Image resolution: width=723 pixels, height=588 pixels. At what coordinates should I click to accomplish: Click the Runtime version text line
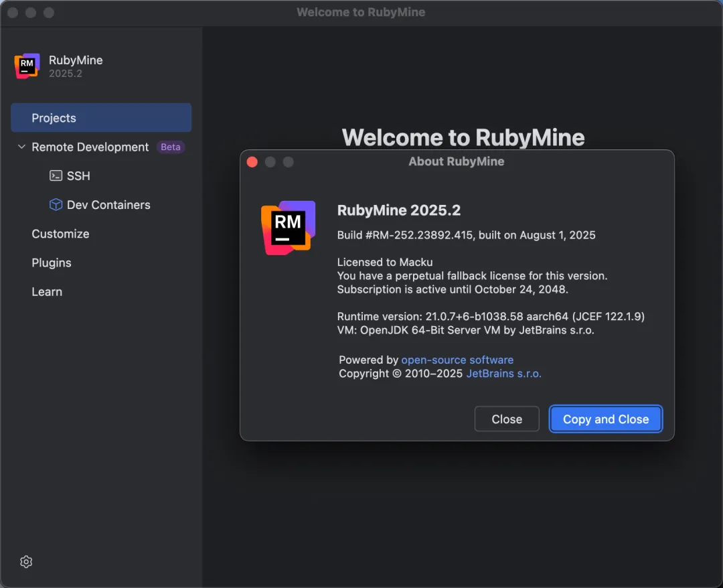click(x=491, y=316)
